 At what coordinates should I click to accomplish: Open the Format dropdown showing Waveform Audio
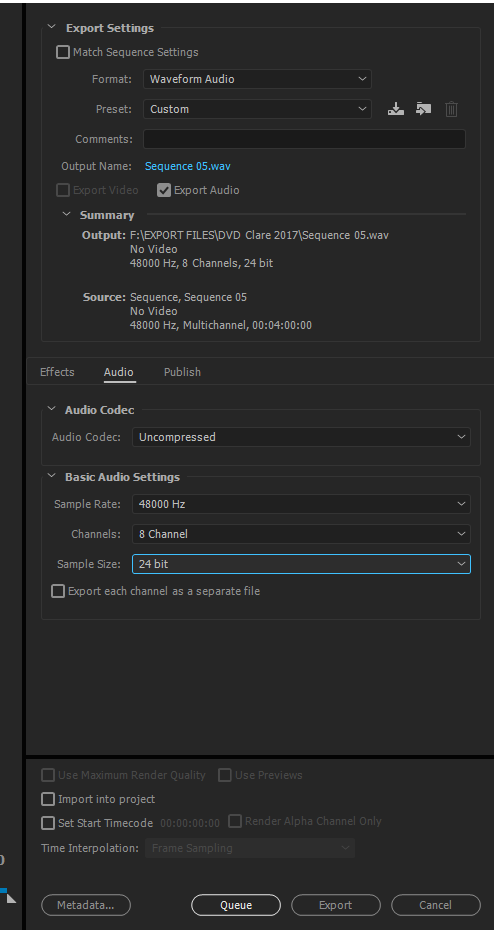[257, 79]
